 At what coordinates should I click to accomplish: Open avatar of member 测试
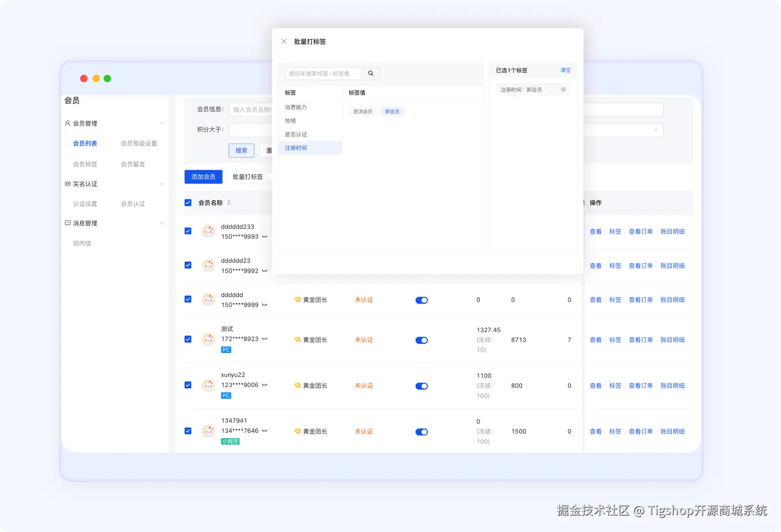tap(209, 340)
